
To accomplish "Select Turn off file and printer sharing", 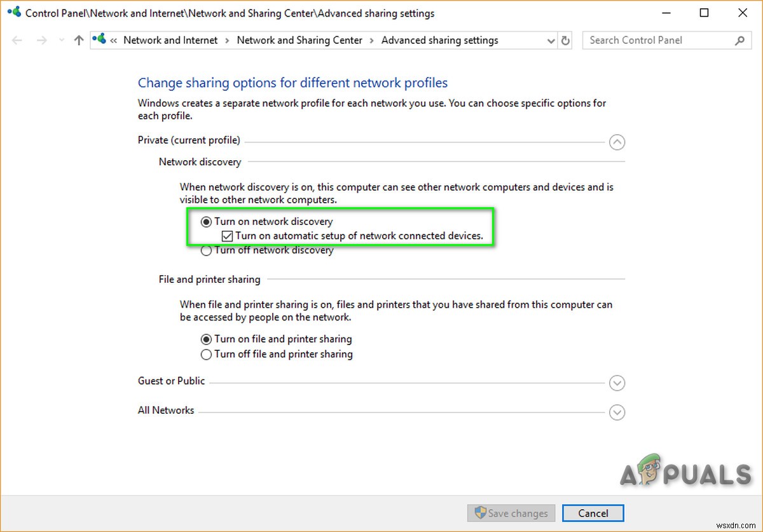I will (206, 354).
